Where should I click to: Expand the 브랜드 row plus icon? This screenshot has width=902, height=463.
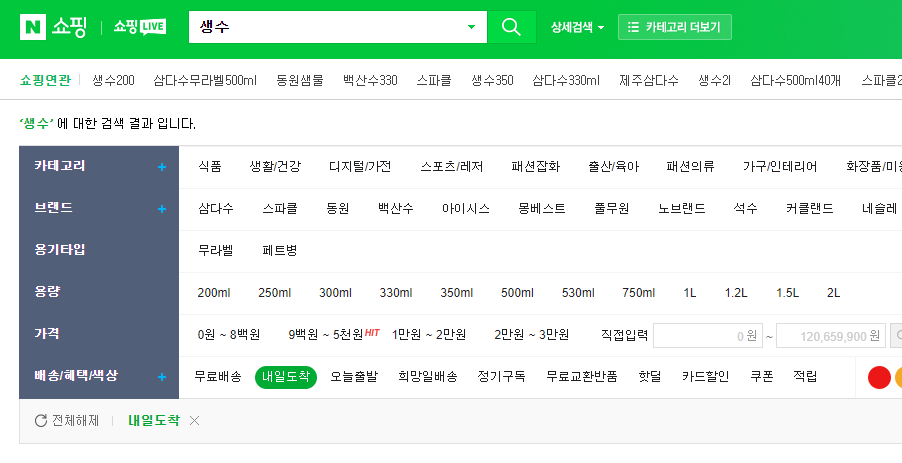tap(162, 209)
